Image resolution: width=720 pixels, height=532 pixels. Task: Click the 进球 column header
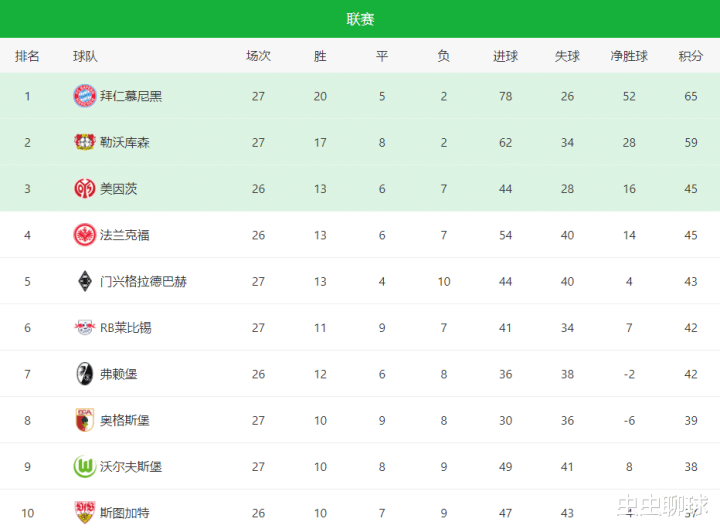click(505, 56)
